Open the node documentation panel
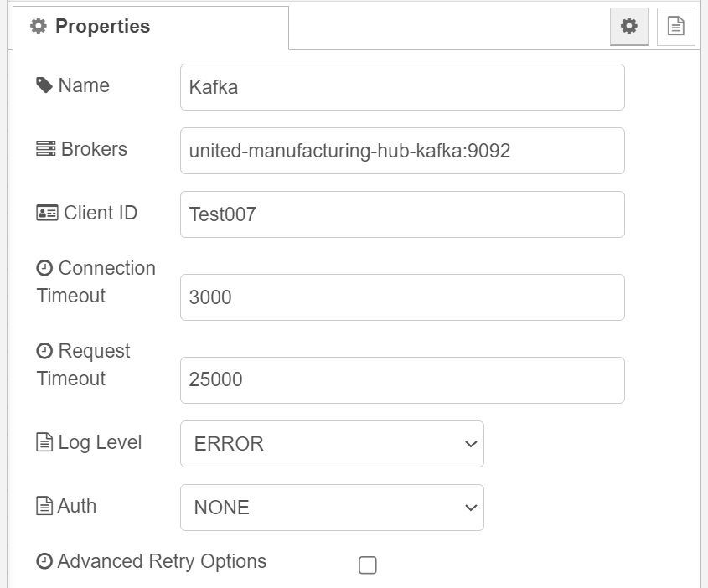The width and height of the screenshot is (708, 588). tap(675, 26)
